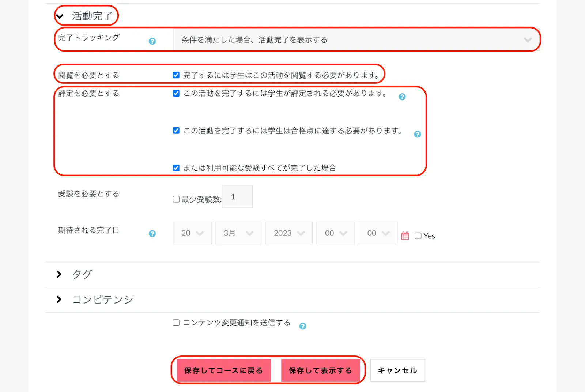Viewport: 585px width, 392px height.
Task: Toggle the 最少受験数 checkbox
Action: [176, 199]
